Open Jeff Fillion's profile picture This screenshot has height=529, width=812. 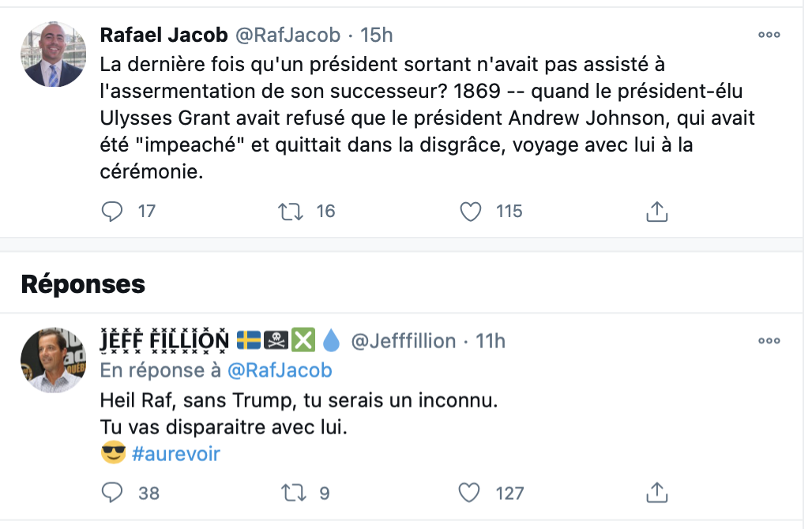click(x=54, y=360)
